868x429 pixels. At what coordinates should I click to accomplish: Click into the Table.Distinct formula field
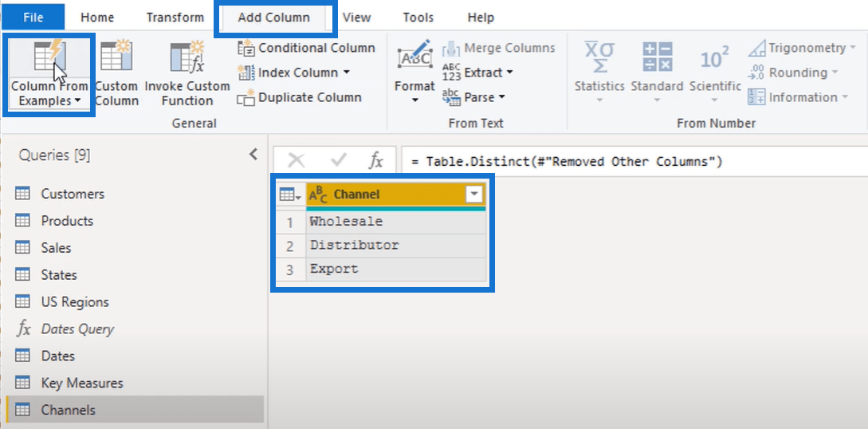pos(635,162)
